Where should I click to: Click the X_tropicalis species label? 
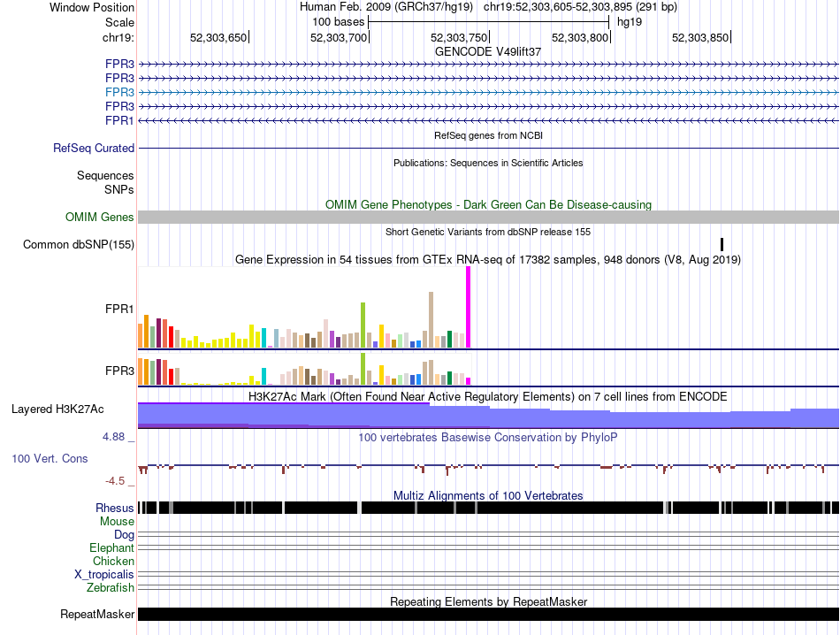[x=104, y=575]
